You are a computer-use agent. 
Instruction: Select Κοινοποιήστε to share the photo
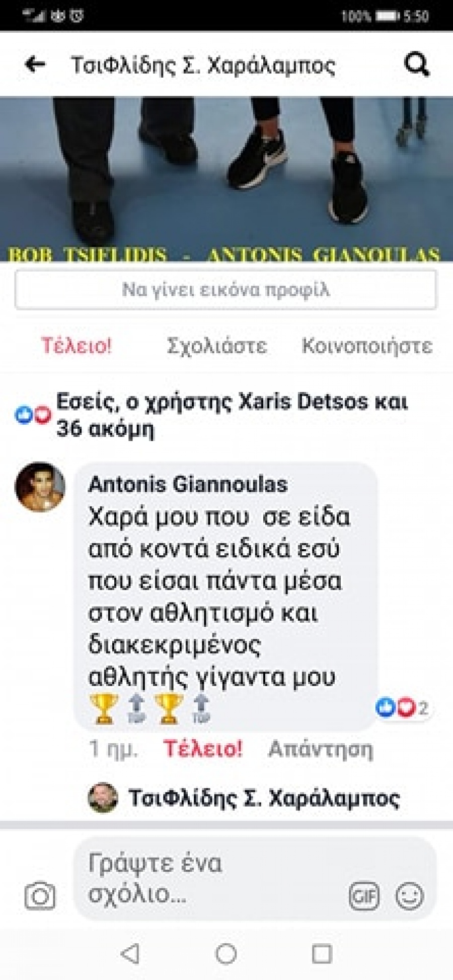point(367,346)
